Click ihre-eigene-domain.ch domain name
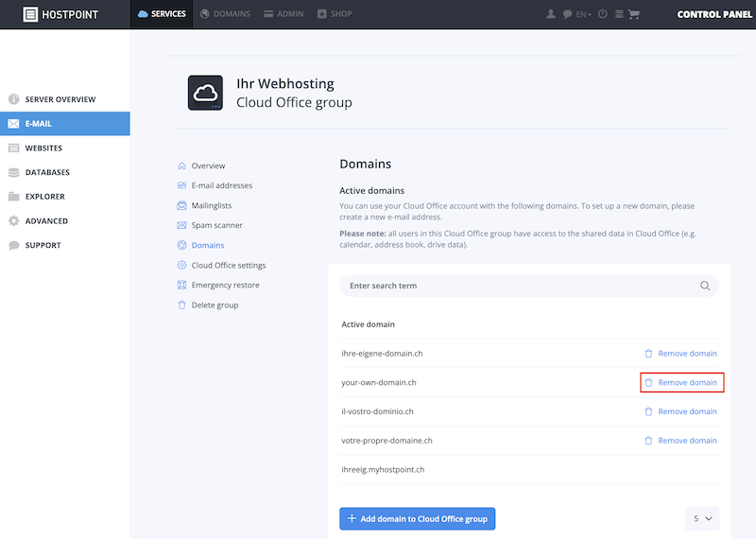This screenshot has height=539, width=756. (x=382, y=354)
